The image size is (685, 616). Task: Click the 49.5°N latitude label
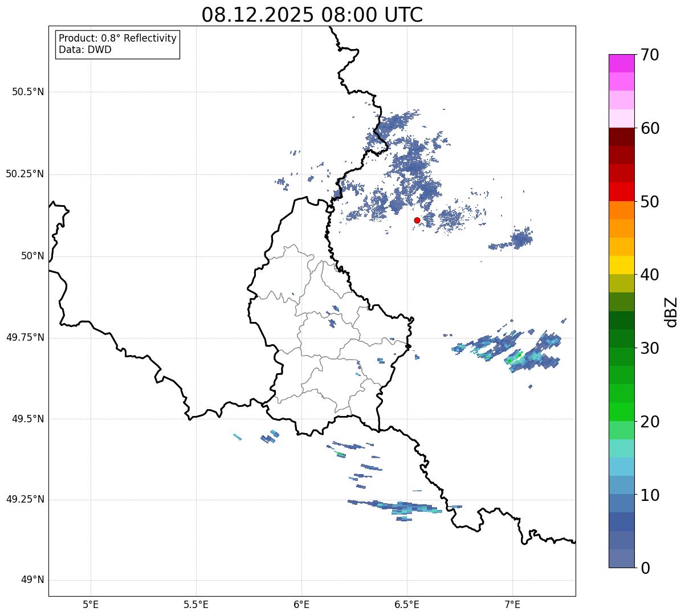coord(28,419)
